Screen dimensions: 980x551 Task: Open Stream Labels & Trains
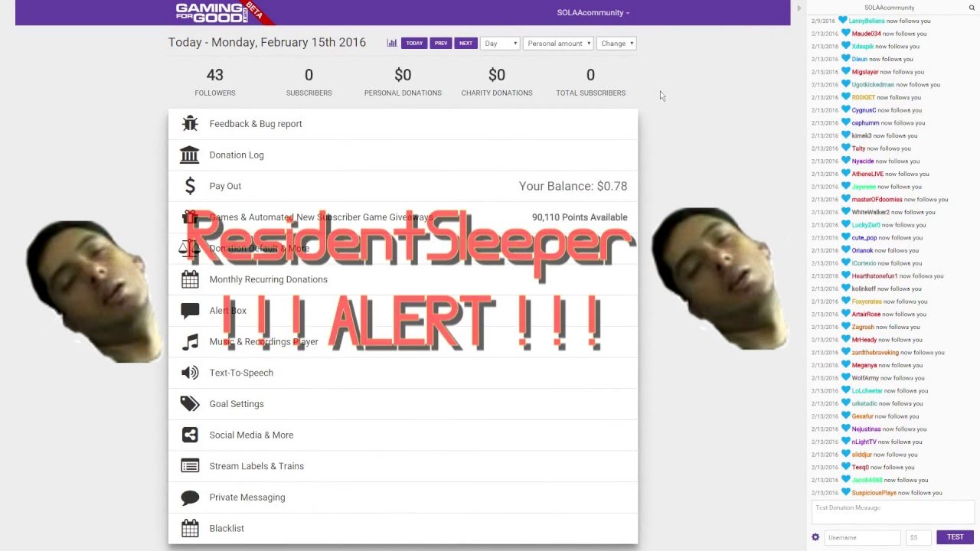[403, 466]
